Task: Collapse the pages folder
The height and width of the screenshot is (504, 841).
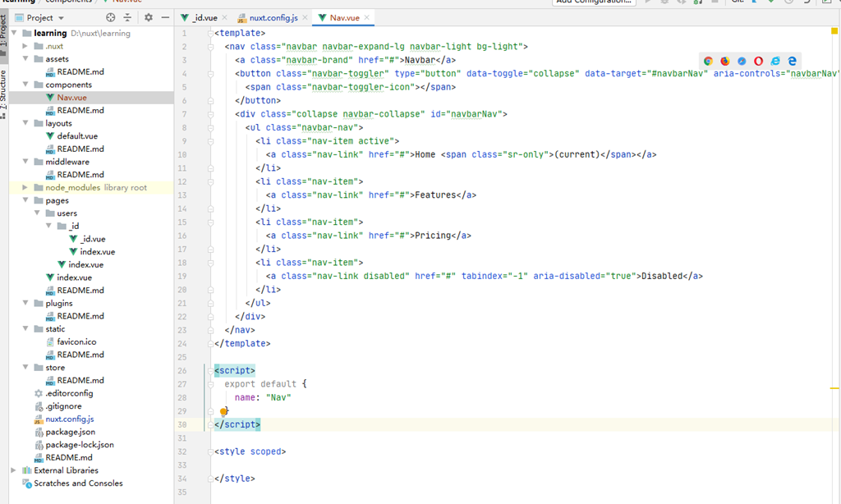Action: [x=25, y=200]
